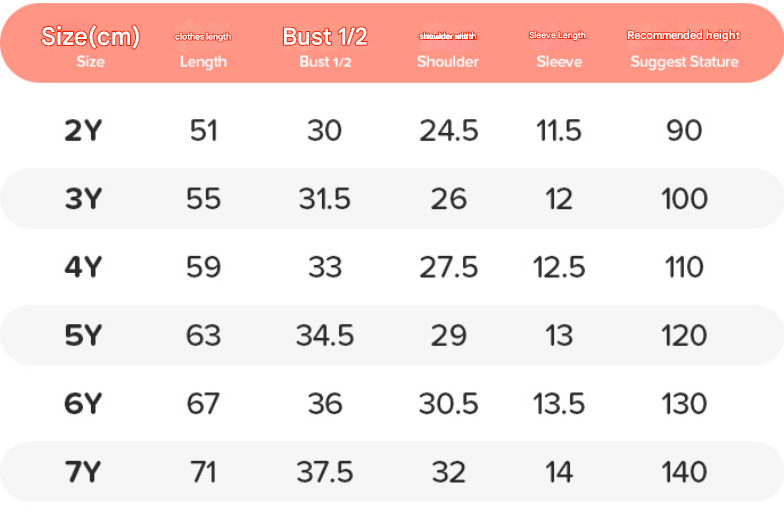This screenshot has width=784, height=522.
Task: Click the 51 length value for 2Y
Action: (x=204, y=131)
